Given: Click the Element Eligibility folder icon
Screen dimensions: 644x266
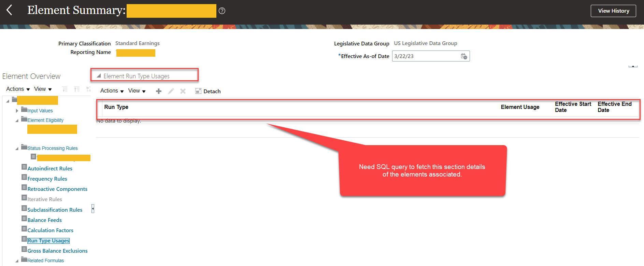Looking at the screenshot, I should (24, 119).
